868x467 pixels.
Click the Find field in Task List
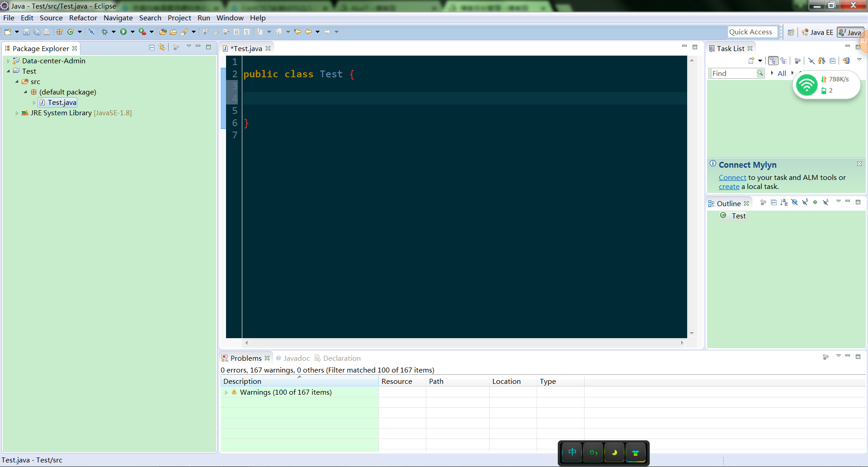point(732,73)
